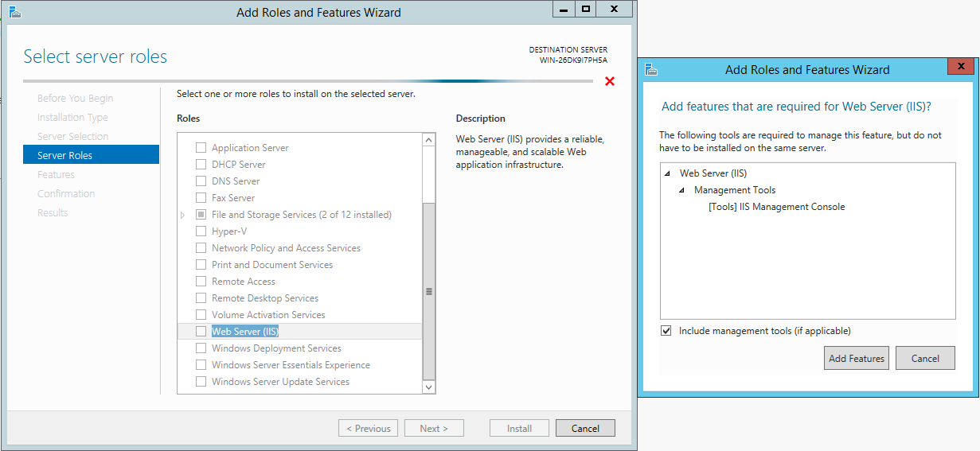The width and height of the screenshot is (980, 451).
Task: Select the Server Roles step
Action: [92, 155]
